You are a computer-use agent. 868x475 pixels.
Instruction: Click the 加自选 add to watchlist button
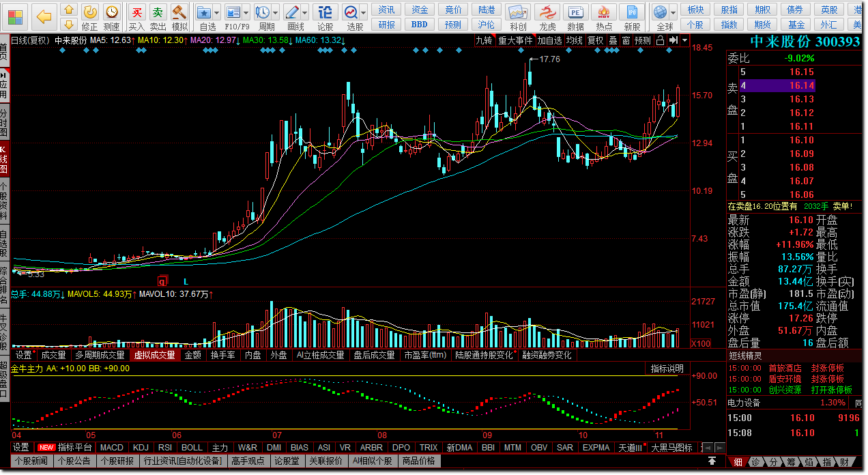549,40
